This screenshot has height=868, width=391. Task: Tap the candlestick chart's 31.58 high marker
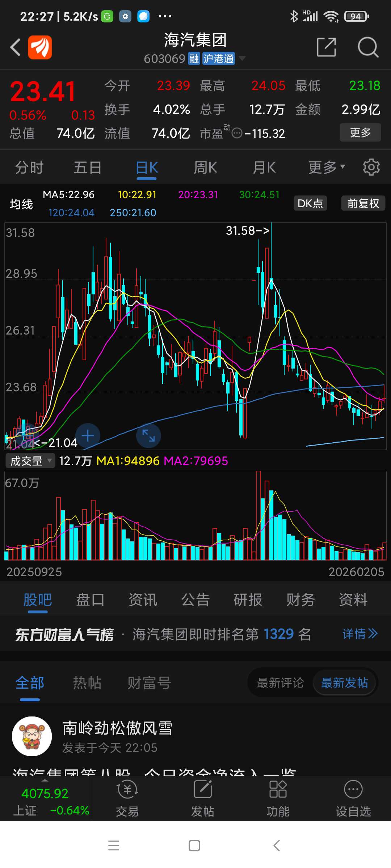[248, 230]
